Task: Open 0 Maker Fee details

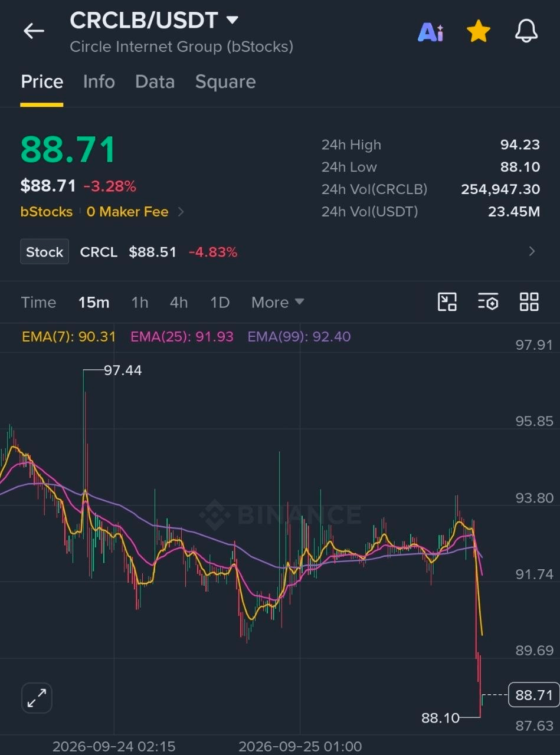Action: (127, 212)
